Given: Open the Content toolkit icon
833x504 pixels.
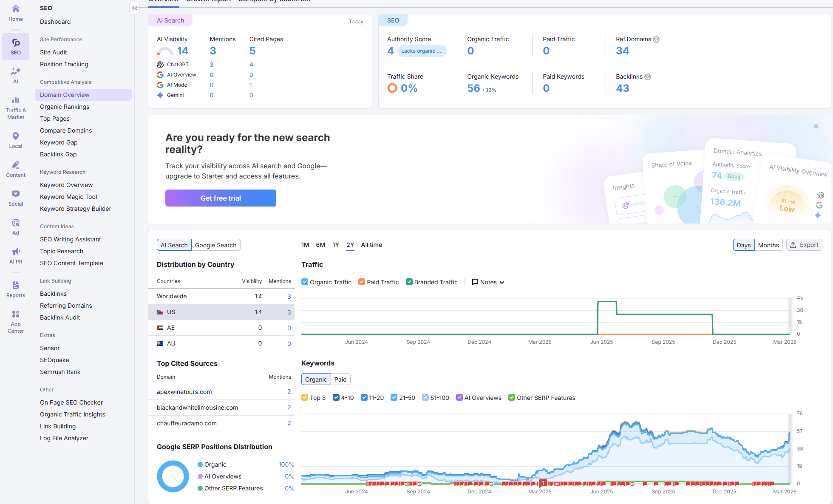Looking at the screenshot, I should 15,169.
